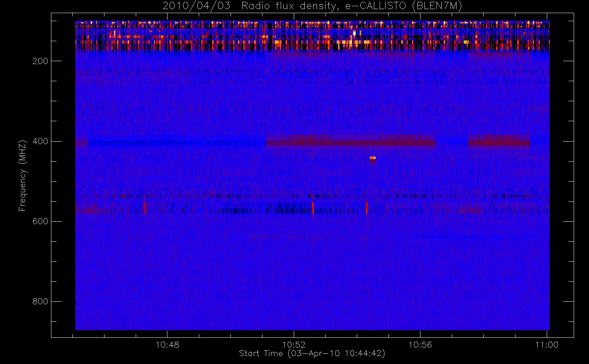The width and height of the screenshot is (589, 364).
Task: Click the 'Frequency (MHz)' axis label
Action: tap(23, 175)
